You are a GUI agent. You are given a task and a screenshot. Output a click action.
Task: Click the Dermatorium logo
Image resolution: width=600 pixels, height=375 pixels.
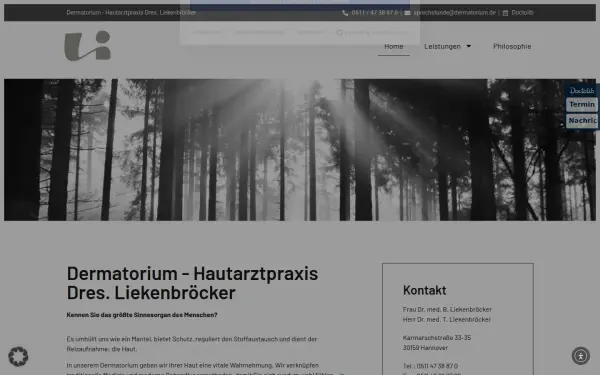[88, 46]
